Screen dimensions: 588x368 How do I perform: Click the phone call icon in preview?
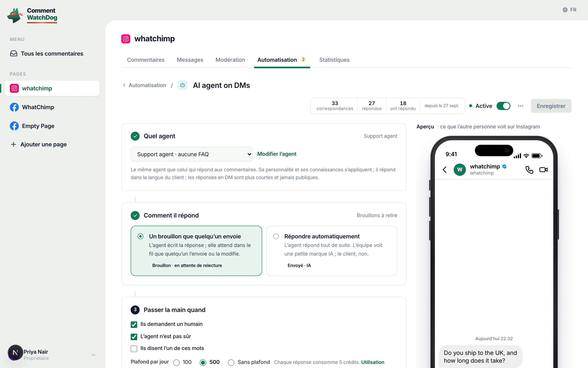tap(529, 170)
